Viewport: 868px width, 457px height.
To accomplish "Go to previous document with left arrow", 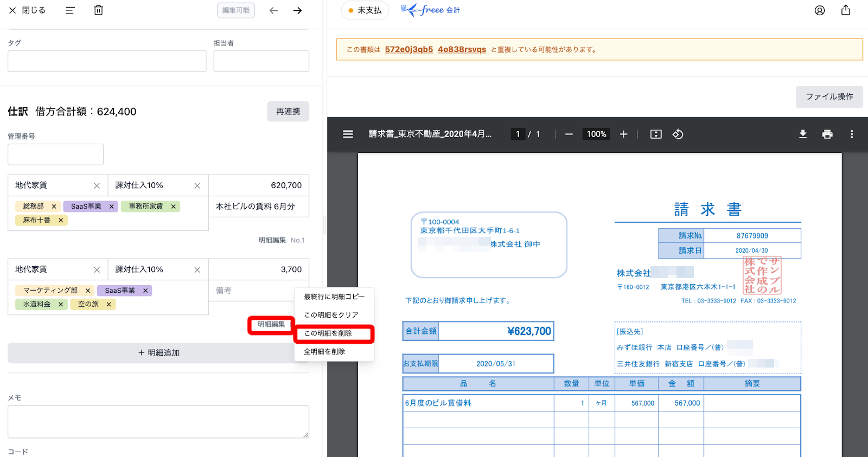I will (273, 10).
